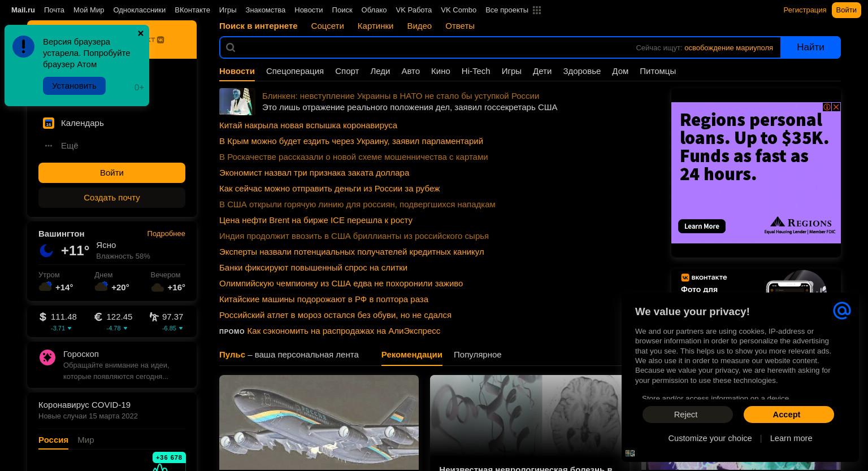Click the Mail.ru @ logo in privacy popup

coord(841,311)
